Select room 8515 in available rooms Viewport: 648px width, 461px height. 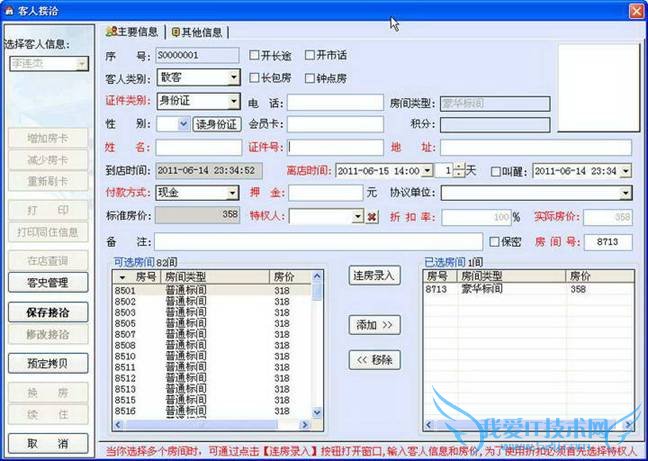click(x=212, y=400)
